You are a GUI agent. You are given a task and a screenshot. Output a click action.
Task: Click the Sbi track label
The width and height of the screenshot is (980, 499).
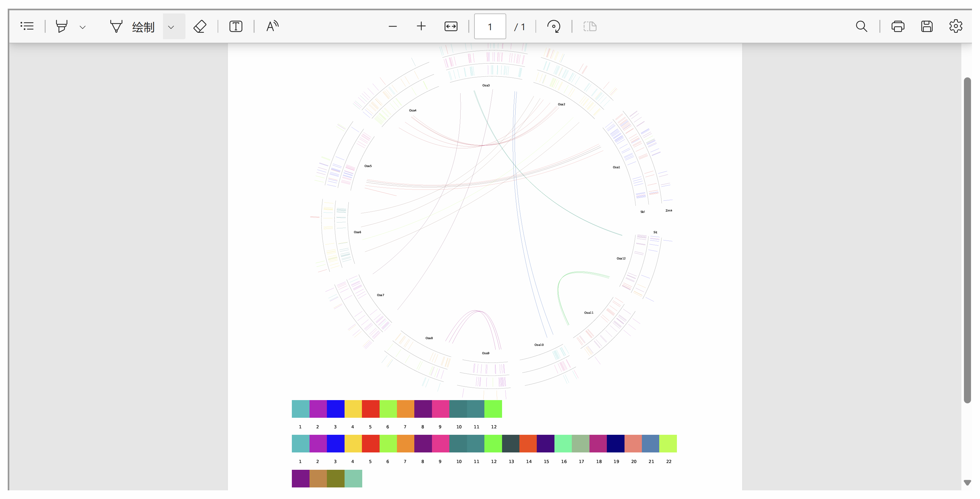(643, 212)
